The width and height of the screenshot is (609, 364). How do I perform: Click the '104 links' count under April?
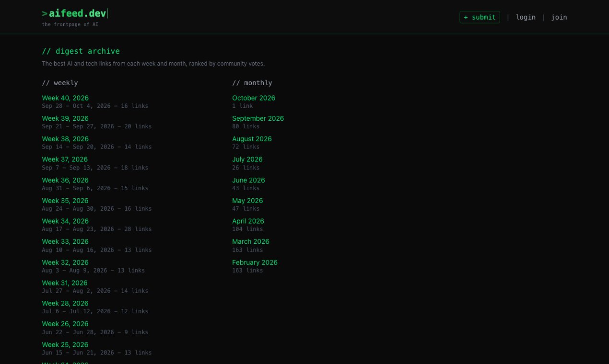pyautogui.click(x=247, y=229)
